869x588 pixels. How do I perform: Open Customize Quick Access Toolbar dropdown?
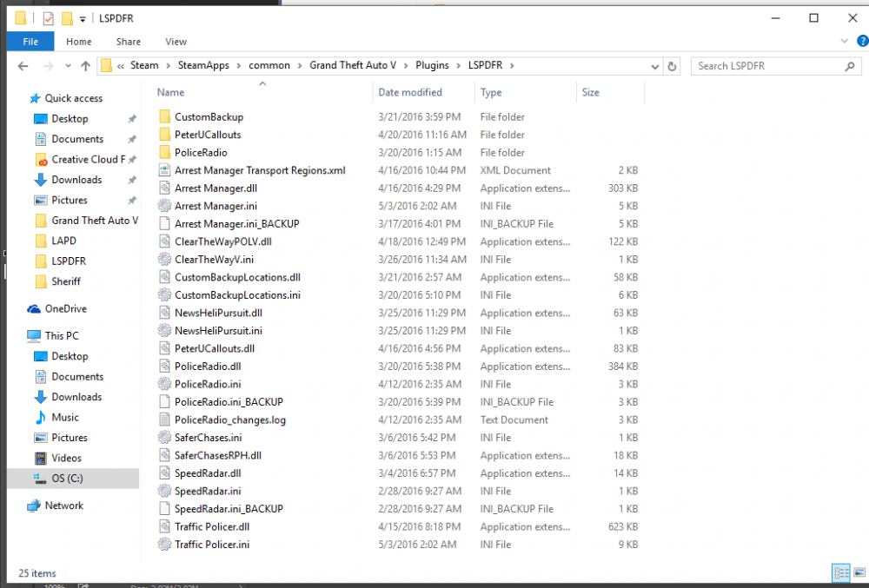point(83,19)
